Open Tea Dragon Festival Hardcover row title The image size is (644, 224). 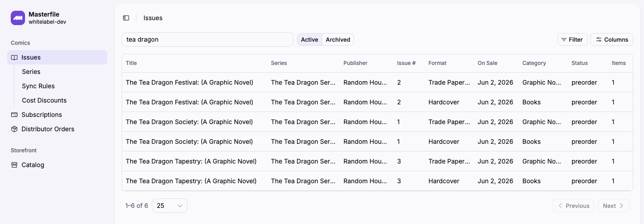190,102
